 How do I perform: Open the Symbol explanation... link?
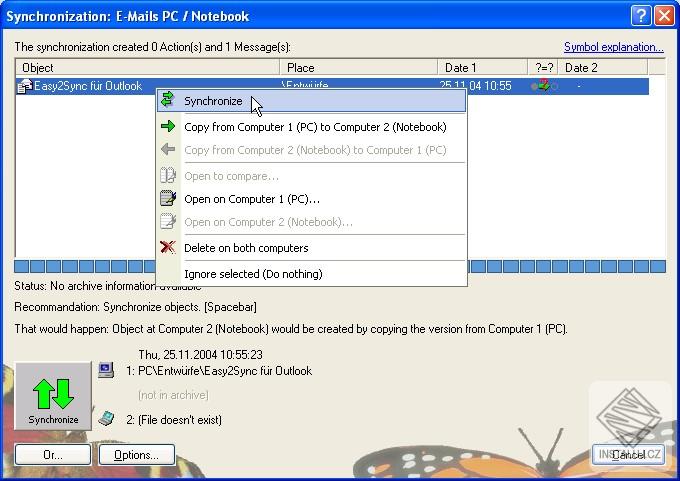point(614,47)
